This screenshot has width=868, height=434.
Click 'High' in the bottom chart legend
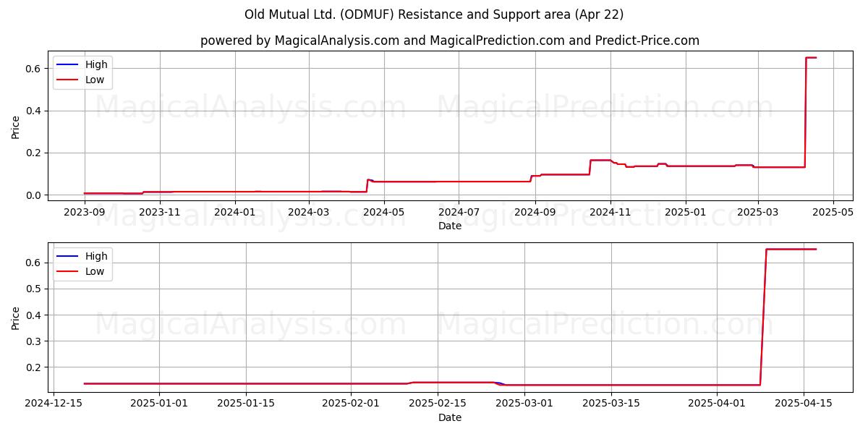point(96,256)
